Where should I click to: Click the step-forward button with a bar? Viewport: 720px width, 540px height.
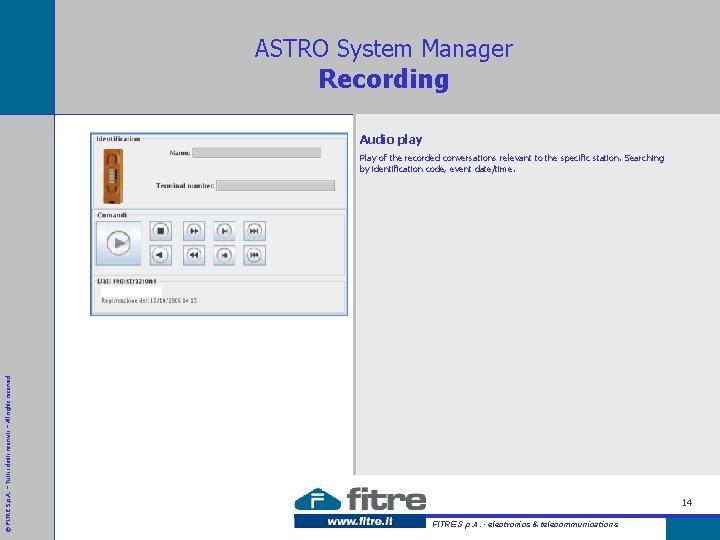(224, 231)
